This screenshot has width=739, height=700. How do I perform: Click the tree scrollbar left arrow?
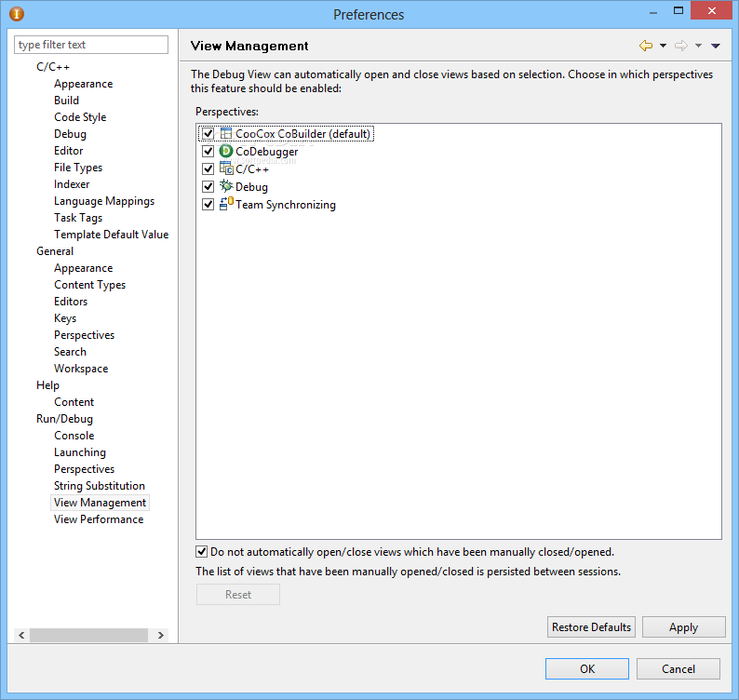21,635
